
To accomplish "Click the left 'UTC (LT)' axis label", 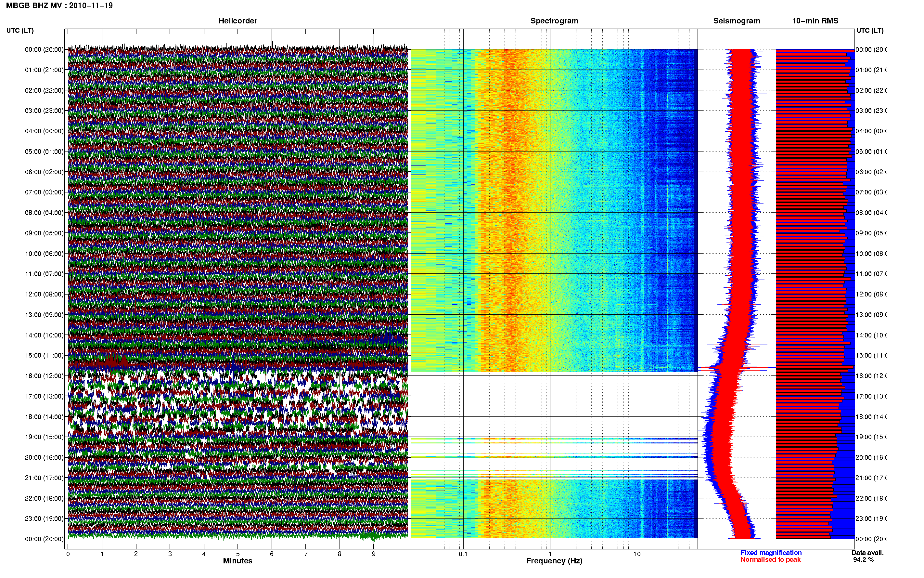I will (x=20, y=30).
